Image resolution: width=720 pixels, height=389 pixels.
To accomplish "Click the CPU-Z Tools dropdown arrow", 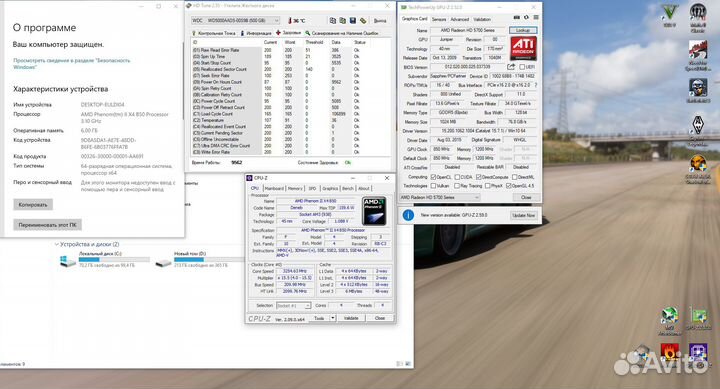I will 332,318.
